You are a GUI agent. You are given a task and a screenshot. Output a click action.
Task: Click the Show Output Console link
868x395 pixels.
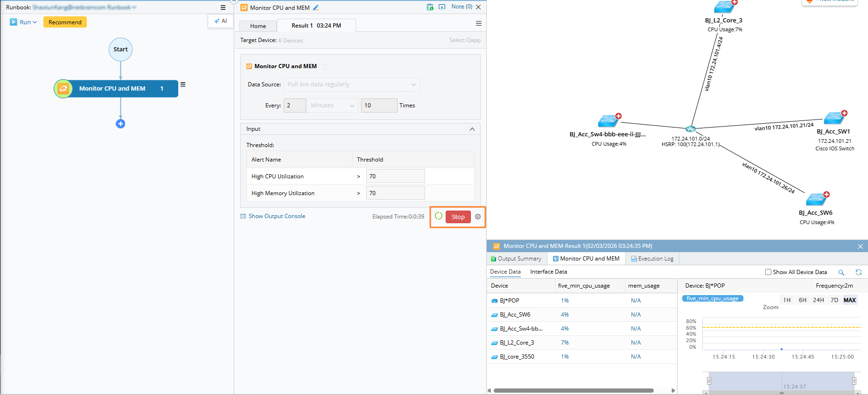(x=277, y=216)
